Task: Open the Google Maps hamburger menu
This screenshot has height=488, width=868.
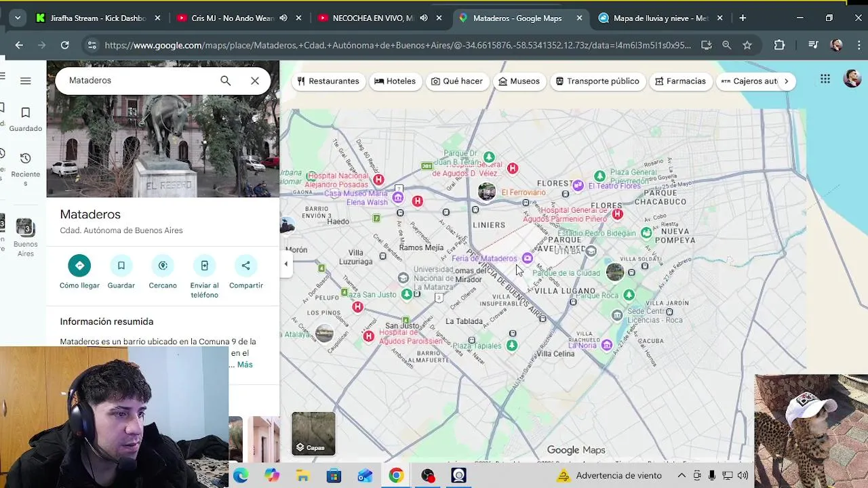Action: (26, 81)
